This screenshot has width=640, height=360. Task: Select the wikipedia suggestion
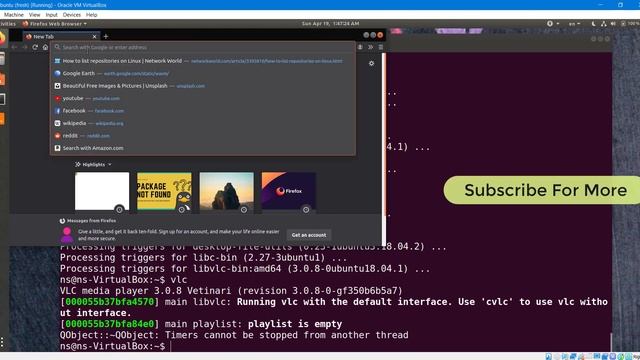pyautogui.click(x=203, y=123)
